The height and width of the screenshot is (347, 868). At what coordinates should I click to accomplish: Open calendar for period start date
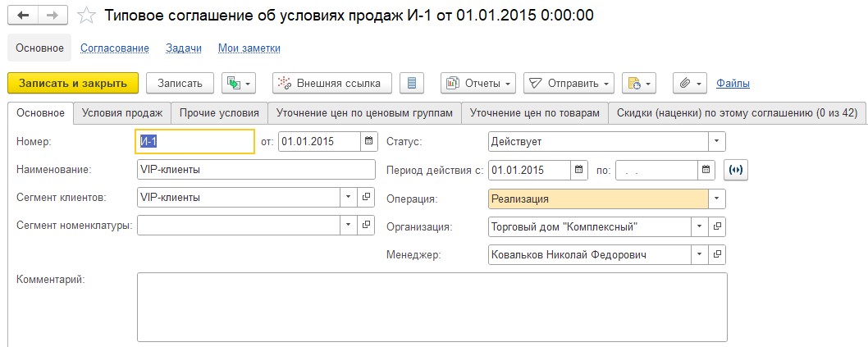pos(580,170)
